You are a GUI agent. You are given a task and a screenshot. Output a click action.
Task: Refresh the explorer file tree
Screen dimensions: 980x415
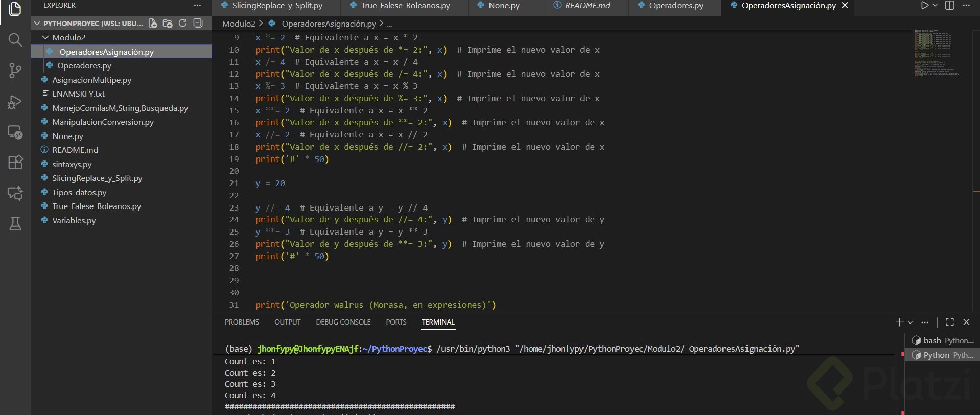tap(183, 24)
